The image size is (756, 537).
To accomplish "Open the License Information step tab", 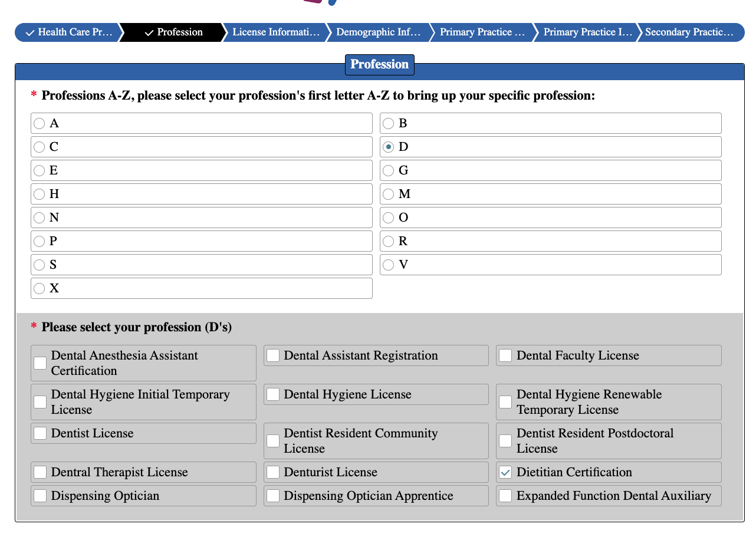I will point(275,32).
